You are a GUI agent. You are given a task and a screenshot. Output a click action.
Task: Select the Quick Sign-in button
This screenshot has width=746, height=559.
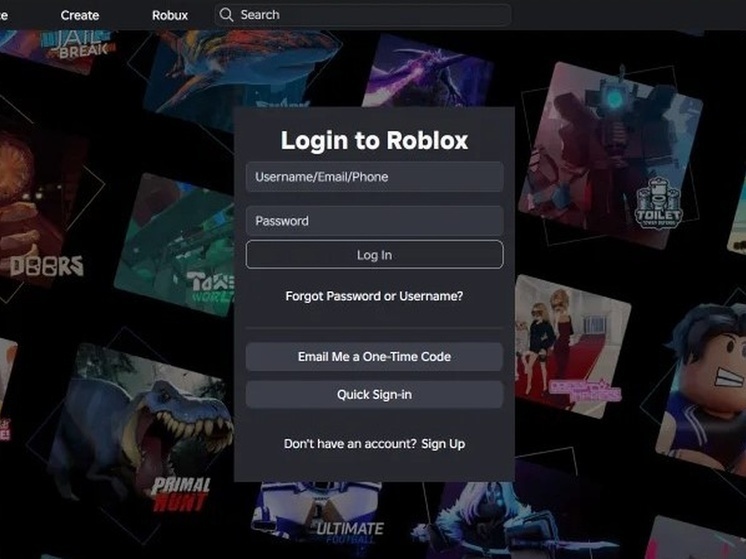tap(374, 394)
